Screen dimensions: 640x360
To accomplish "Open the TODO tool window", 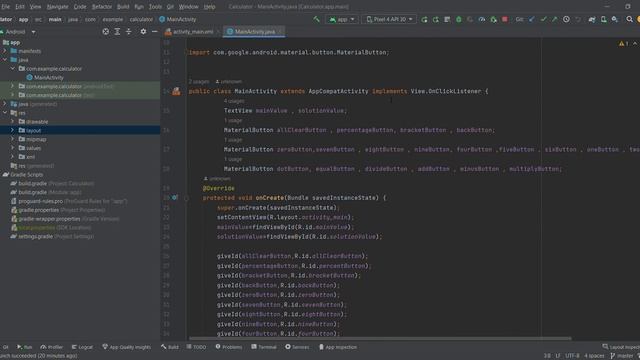I will click(196, 347).
